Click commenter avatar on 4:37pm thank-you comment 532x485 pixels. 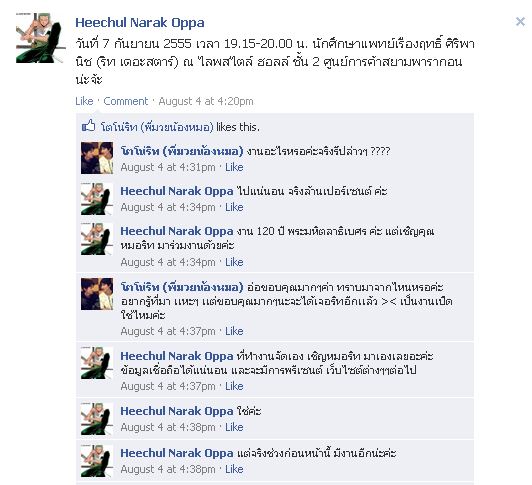[x=97, y=294]
